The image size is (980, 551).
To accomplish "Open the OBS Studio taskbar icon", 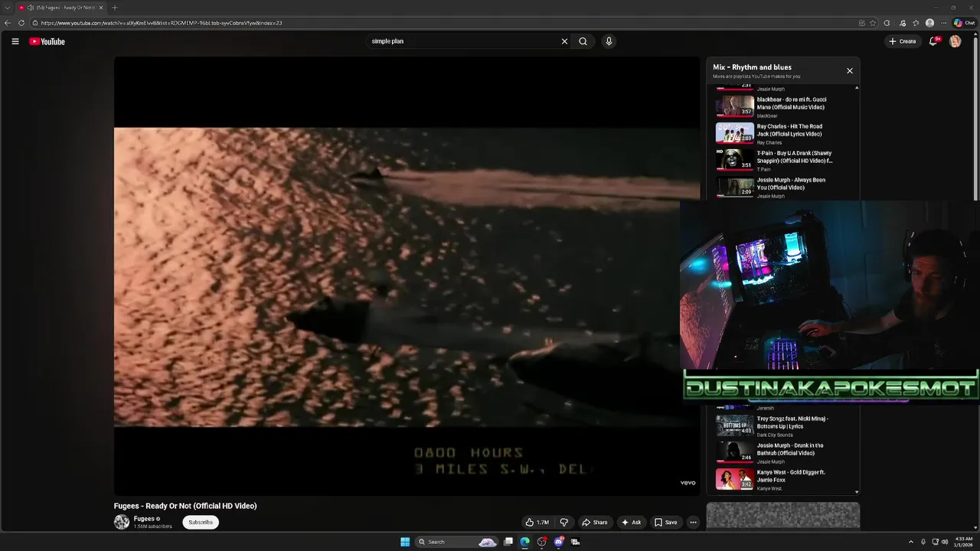I will click(x=541, y=542).
